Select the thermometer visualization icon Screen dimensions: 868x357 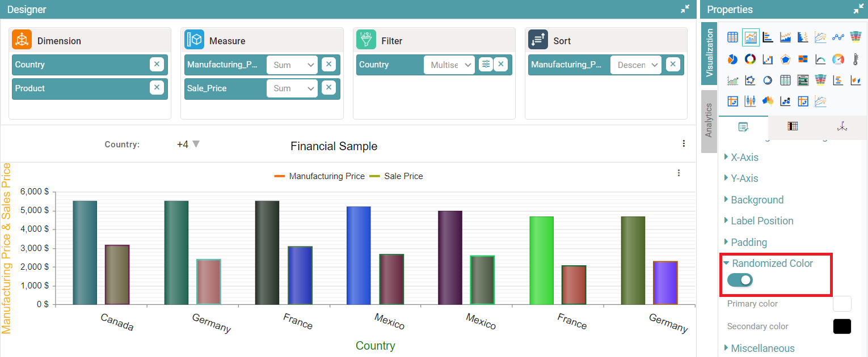click(x=856, y=59)
